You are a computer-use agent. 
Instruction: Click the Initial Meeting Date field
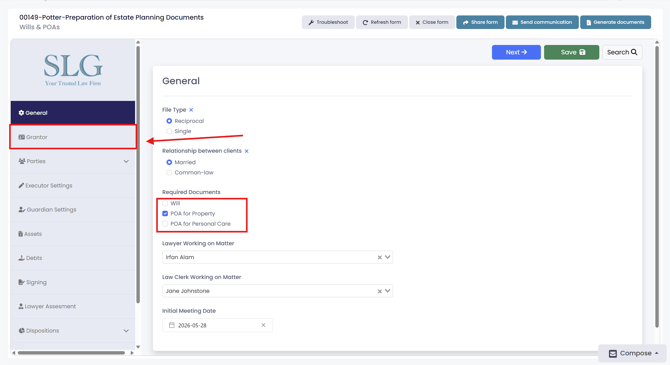[x=217, y=325]
